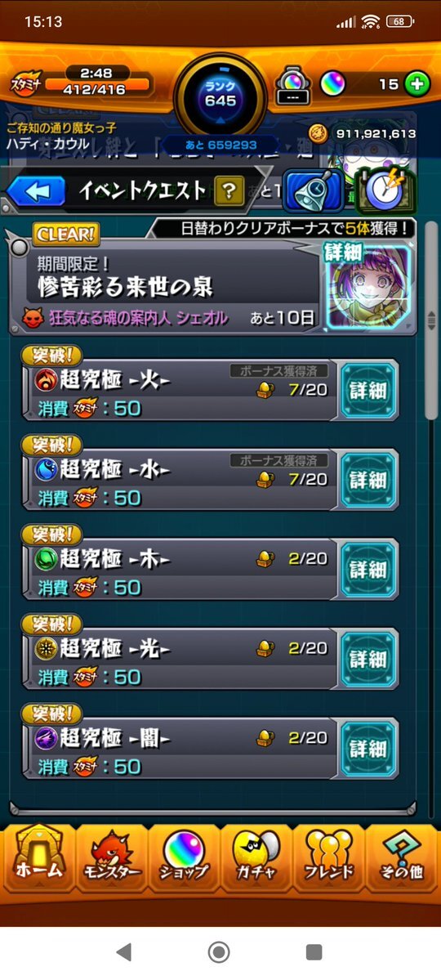Open the yellow question mark help icon
This screenshot has height=980, width=441.
point(229,191)
